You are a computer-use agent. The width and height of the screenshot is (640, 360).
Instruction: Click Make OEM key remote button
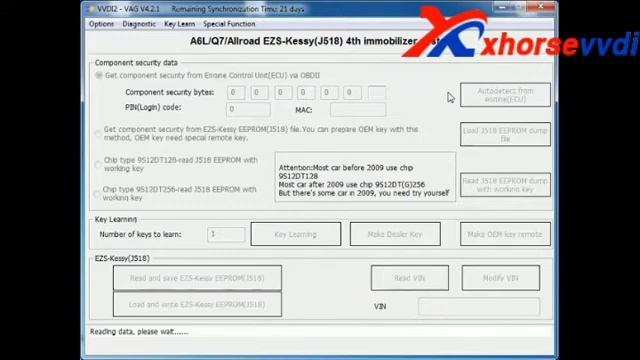505,234
